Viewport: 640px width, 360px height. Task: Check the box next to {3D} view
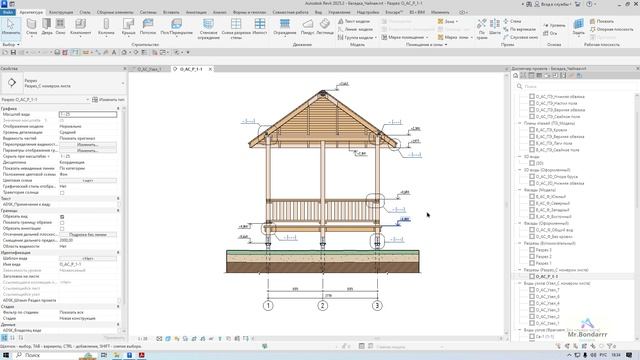coord(532,163)
